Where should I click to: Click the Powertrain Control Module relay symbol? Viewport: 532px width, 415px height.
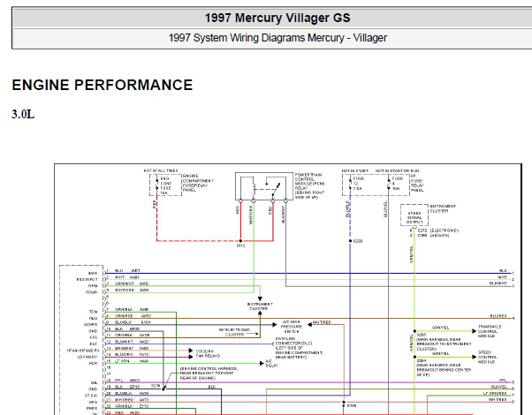point(264,186)
